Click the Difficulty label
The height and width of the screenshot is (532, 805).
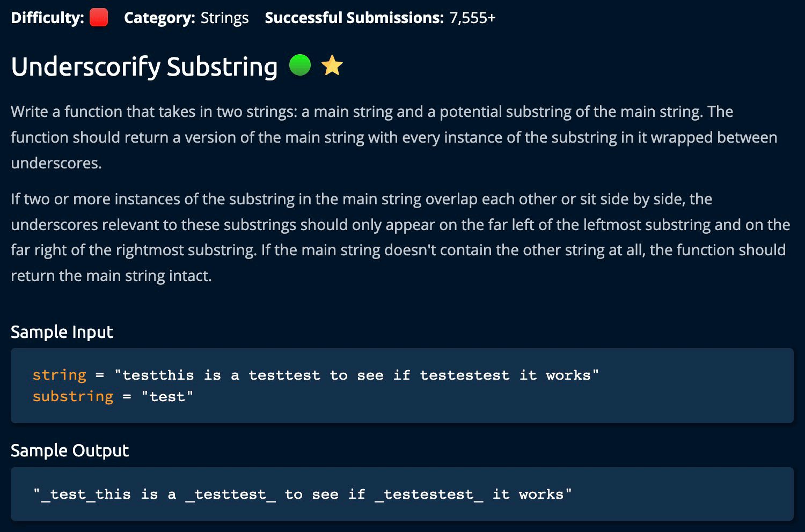[47, 18]
